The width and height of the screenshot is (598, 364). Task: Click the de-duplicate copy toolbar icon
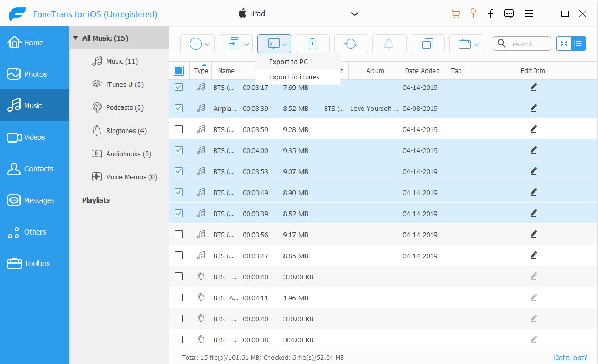pyautogui.click(x=428, y=44)
